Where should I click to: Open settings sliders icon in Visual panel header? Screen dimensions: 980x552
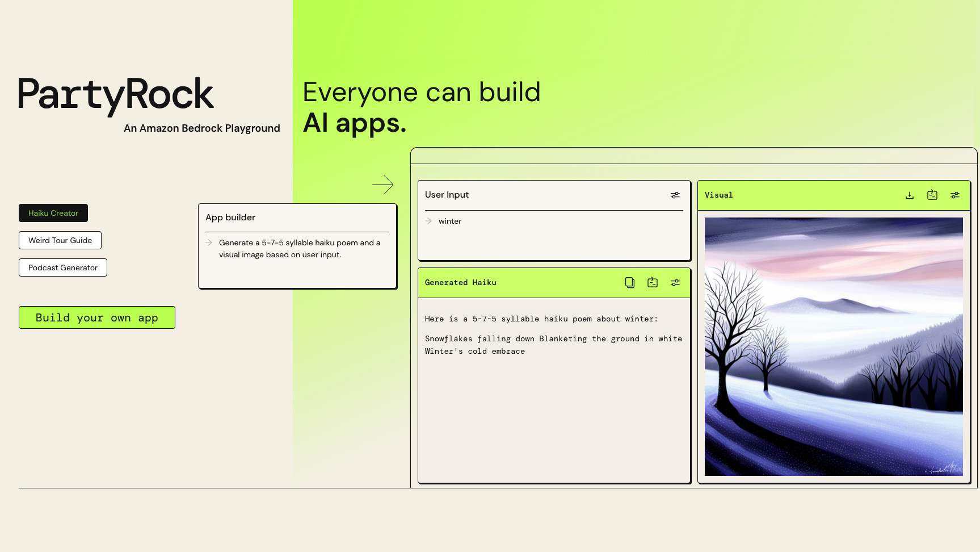coord(955,195)
